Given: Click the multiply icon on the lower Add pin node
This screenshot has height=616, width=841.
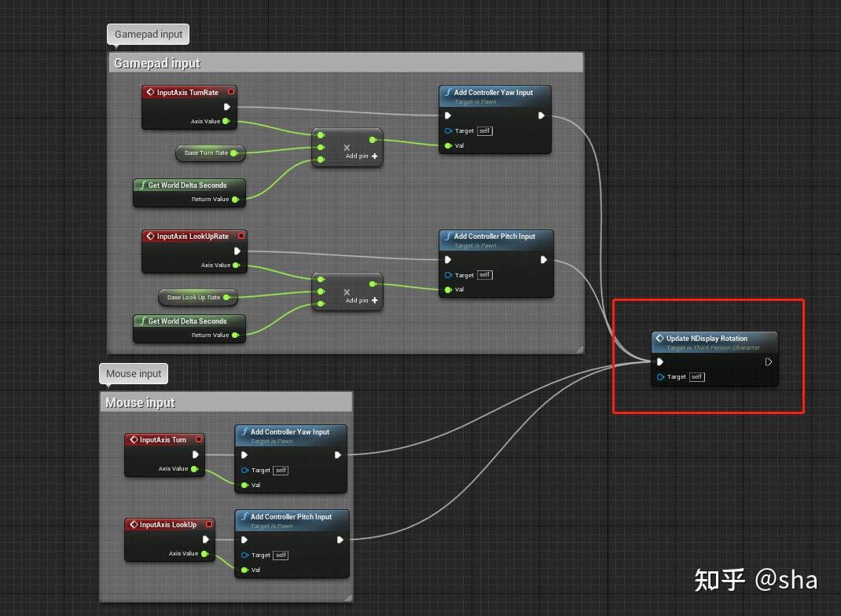Looking at the screenshot, I should pos(347,291).
